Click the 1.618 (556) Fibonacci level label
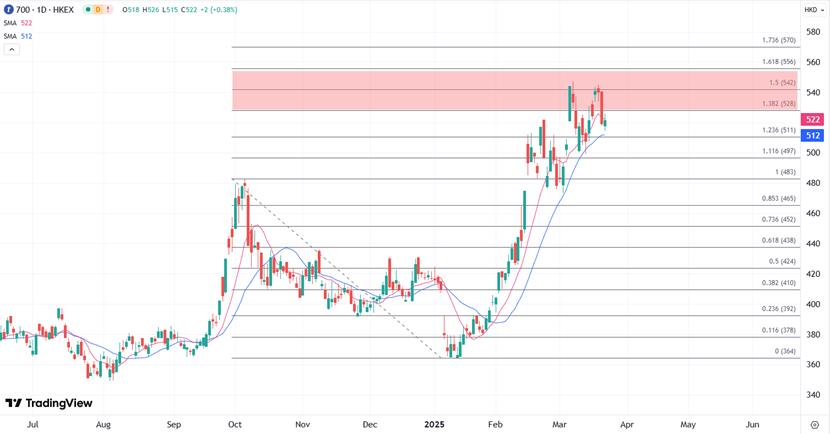The image size is (830, 434). tap(777, 62)
